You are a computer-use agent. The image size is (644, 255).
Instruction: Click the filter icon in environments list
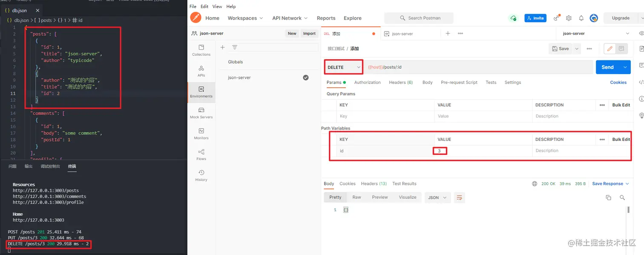point(234,47)
